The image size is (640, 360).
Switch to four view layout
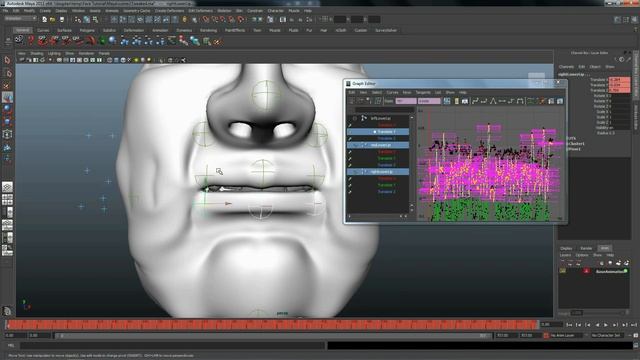pyautogui.click(x=7, y=200)
